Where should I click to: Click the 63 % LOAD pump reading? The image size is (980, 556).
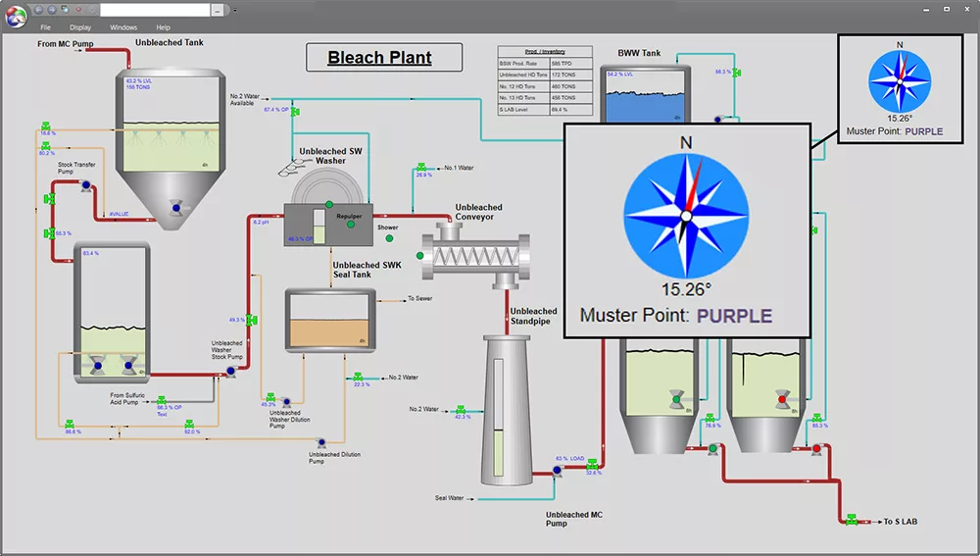(570, 459)
